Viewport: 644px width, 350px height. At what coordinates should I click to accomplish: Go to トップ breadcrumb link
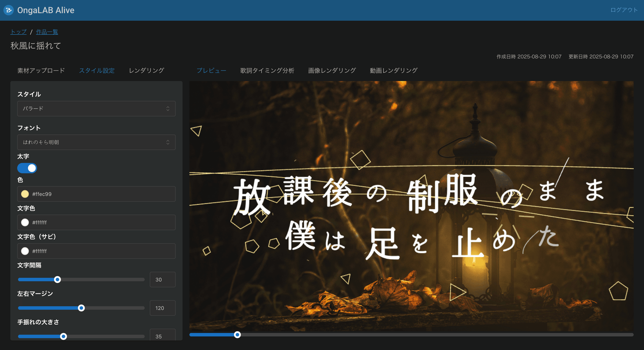click(18, 32)
